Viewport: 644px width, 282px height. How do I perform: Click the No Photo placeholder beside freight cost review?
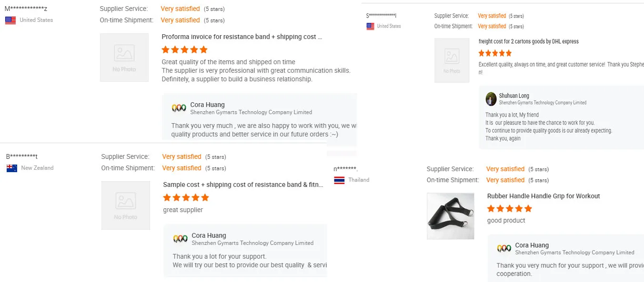point(452,60)
